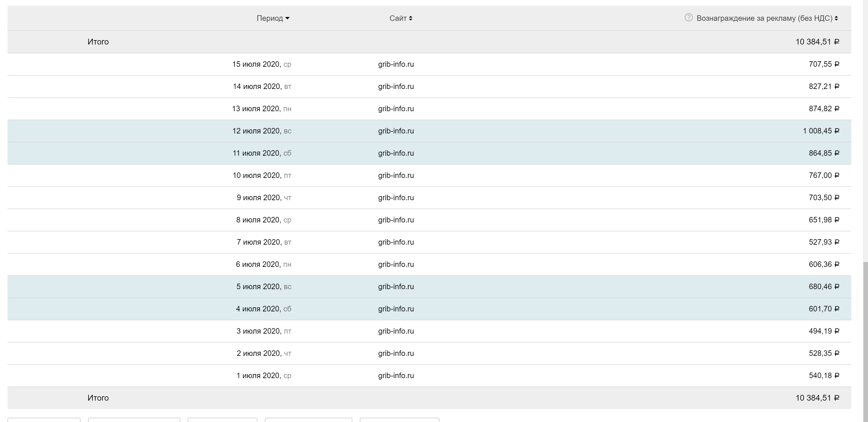Click the top Итого label
Screen dimensions: 868x422
tap(98, 42)
